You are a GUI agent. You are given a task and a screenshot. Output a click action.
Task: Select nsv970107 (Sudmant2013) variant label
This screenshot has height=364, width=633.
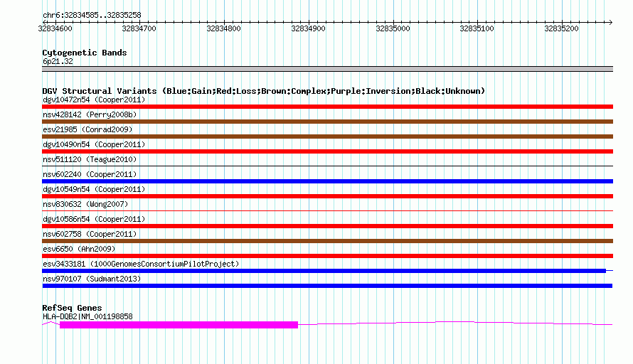click(92, 279)
